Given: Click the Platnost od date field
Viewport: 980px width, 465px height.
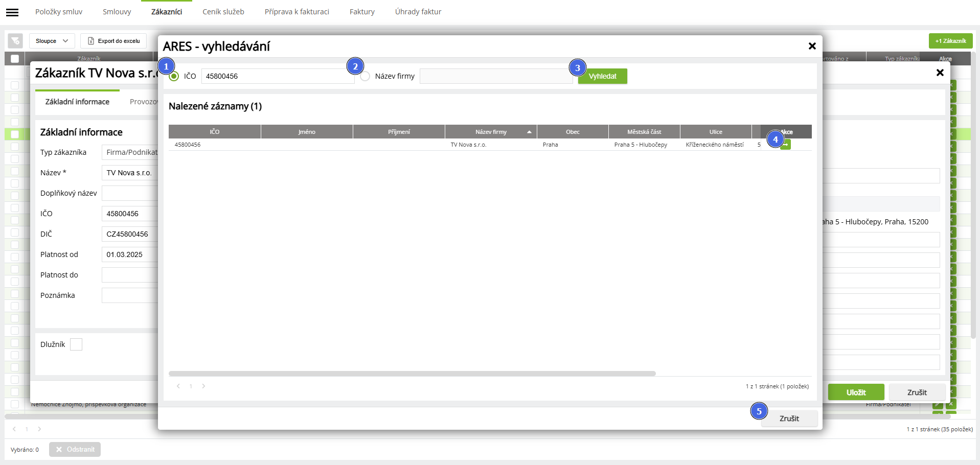Looking at the screenshot, I should [130, 254].
